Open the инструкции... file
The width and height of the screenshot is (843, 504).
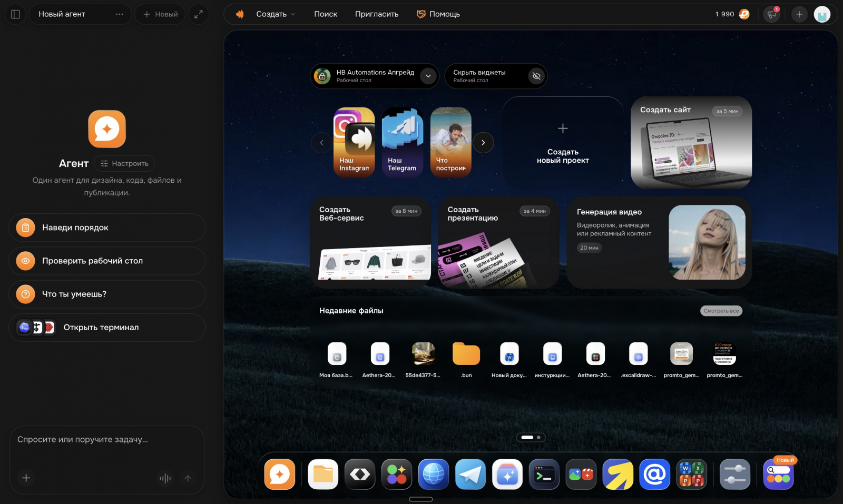point(552,360)
